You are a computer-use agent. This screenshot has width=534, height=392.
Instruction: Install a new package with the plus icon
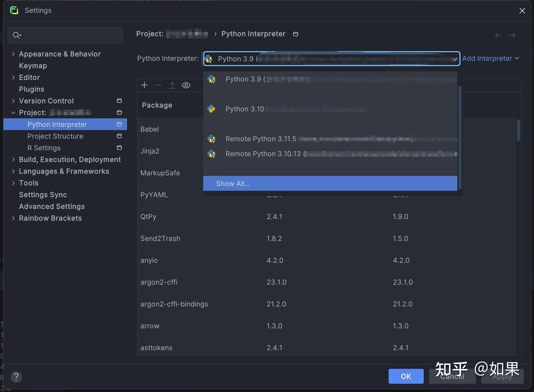click(144, 85)
